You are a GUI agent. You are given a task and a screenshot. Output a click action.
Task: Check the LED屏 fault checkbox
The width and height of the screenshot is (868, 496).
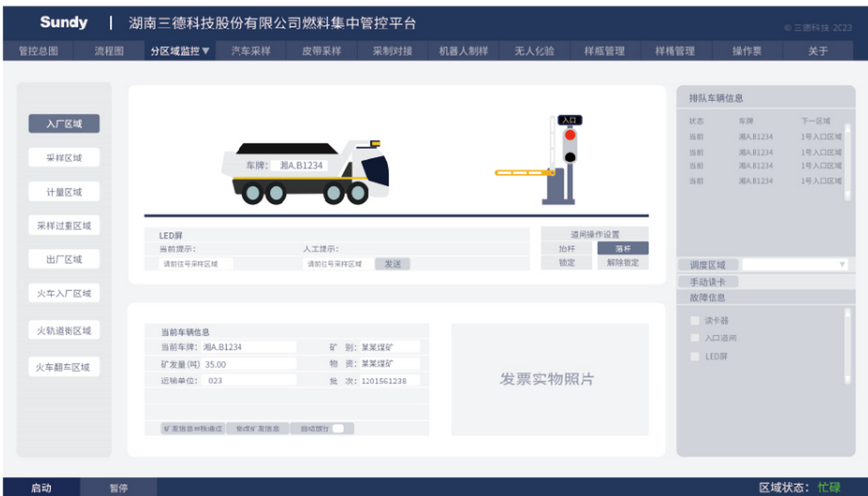click(695, 356)
